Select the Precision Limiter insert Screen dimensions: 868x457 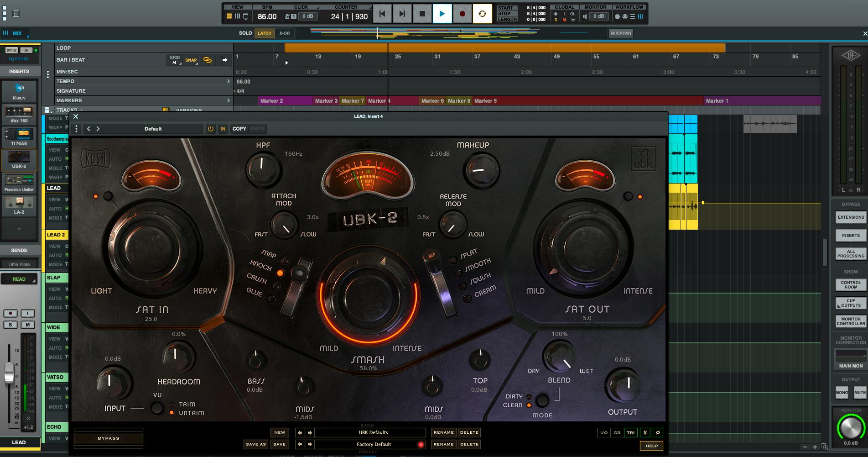[19, 183]
